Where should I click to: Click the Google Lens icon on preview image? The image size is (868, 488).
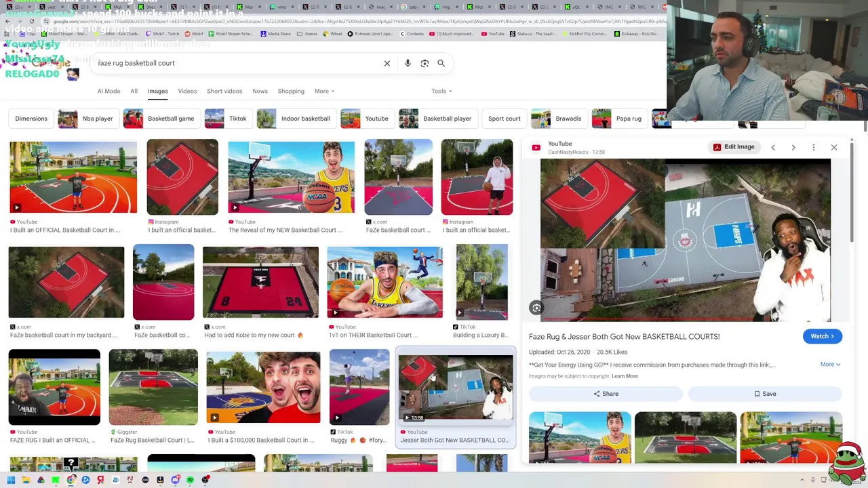(x=536, y=308)
